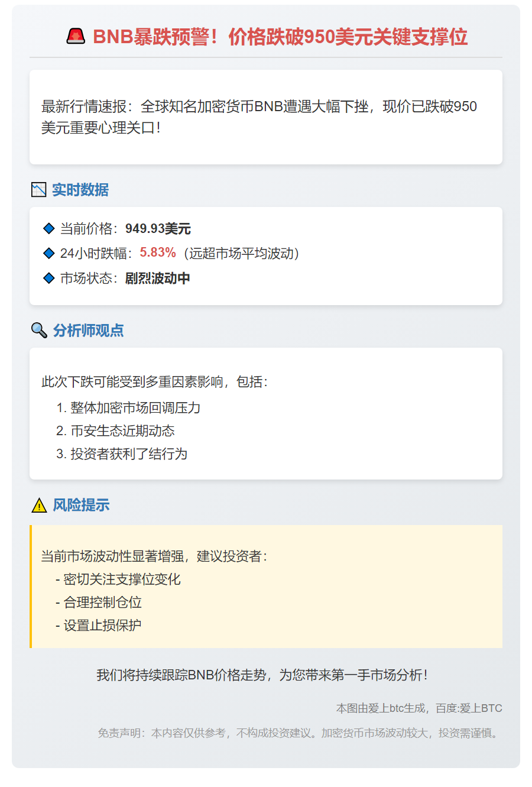Click list item 币安生态近期动态
The height and width of the screenshot is (787, 532).
coord(122,431)
